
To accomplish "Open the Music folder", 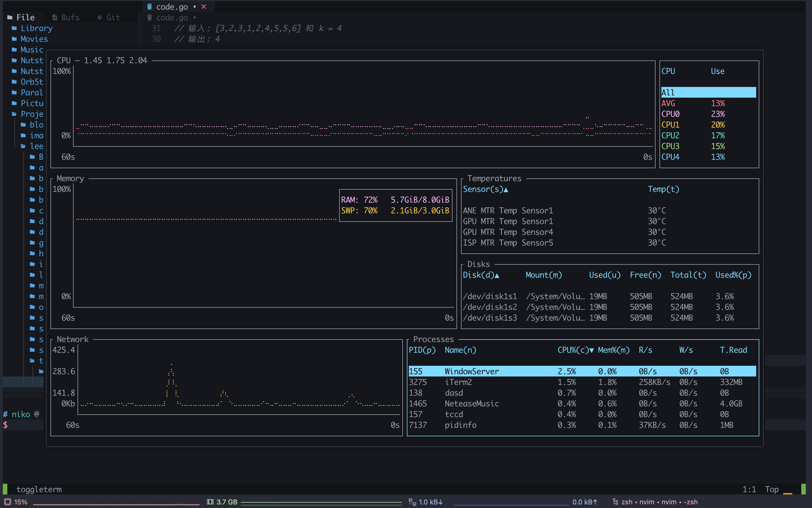I will click(x=28, y=50).
